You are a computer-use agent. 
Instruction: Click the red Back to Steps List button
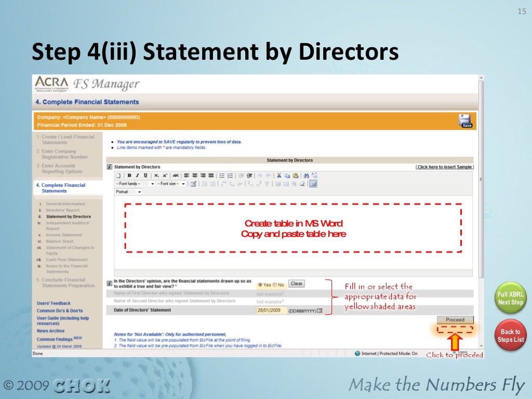coord(510,336)
